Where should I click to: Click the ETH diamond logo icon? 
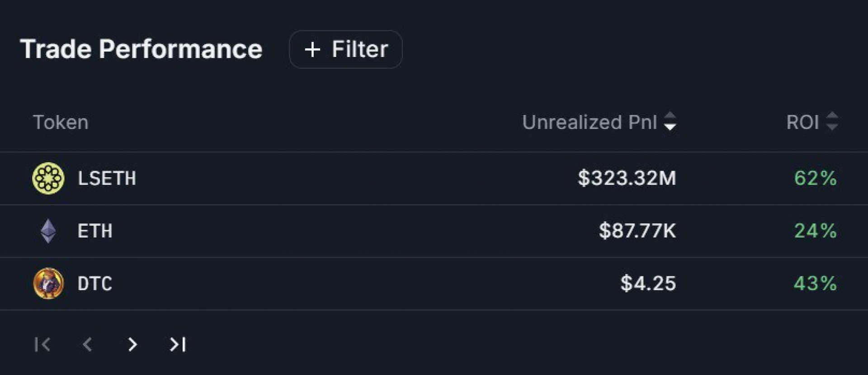click(48, 231)
